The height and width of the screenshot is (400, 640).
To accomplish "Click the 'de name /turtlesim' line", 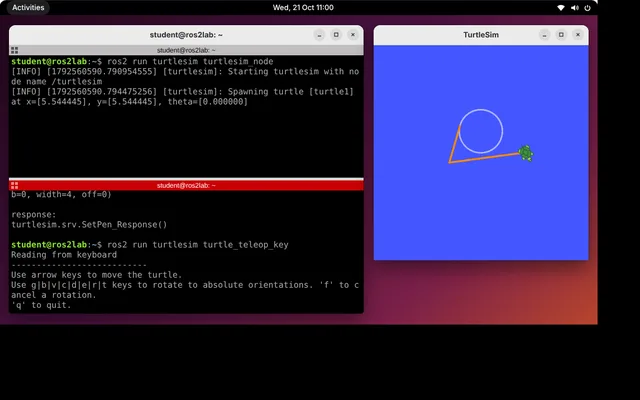I will pos(56,81).
